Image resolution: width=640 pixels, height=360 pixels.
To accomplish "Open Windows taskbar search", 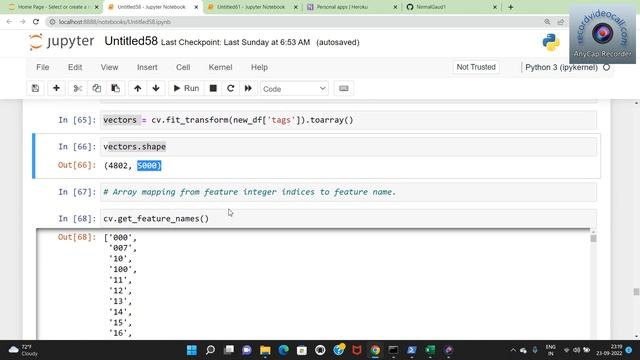I will 210,350.
